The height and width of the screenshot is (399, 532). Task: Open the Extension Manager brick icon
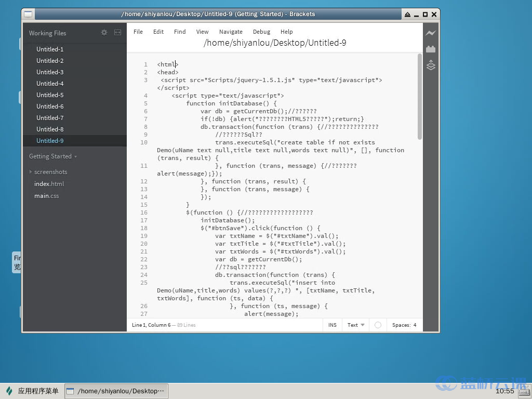coord(430,49)
